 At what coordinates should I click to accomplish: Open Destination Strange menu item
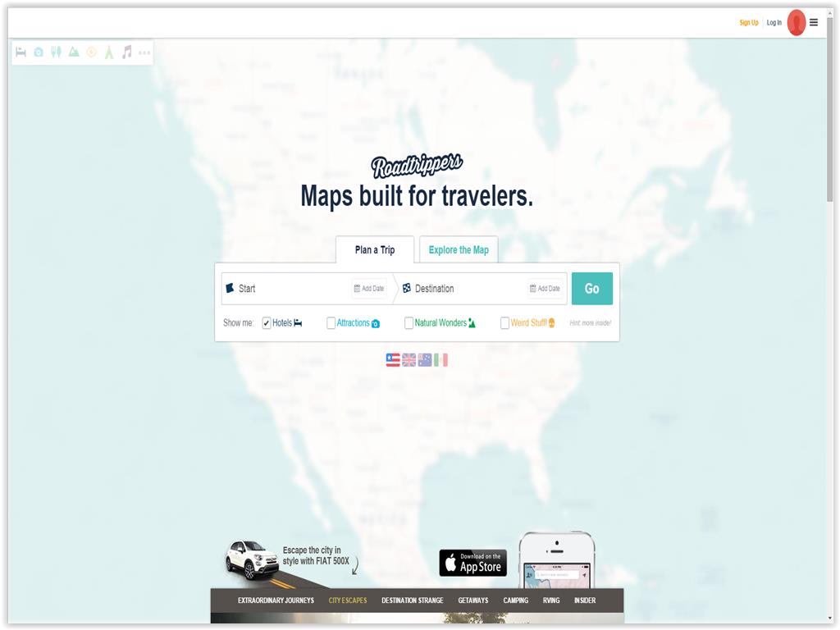tap(413, 600)
